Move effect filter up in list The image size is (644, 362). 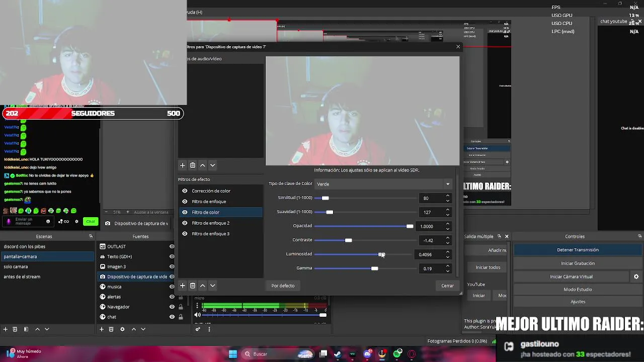(x=202, y=286)
